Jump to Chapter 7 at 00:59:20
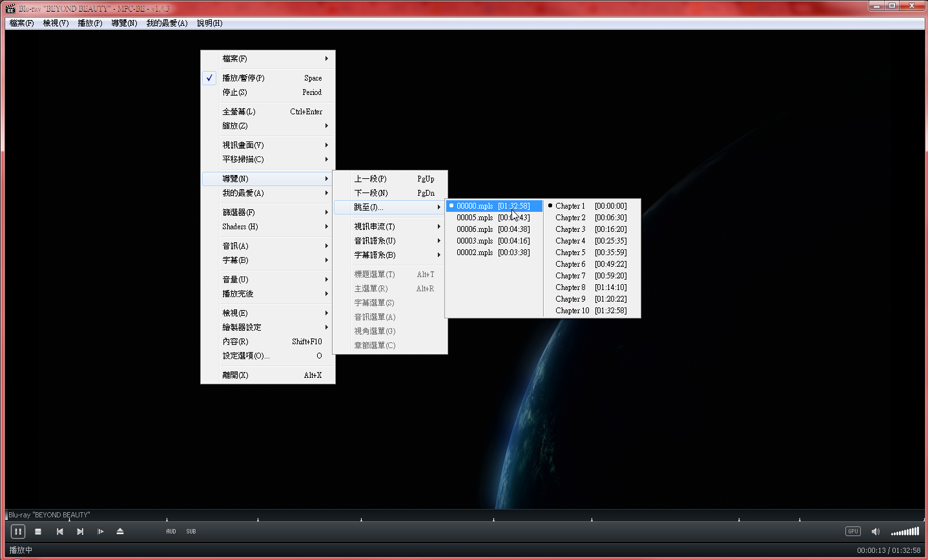This screenshot has width=928, height=560. [592, 276]
